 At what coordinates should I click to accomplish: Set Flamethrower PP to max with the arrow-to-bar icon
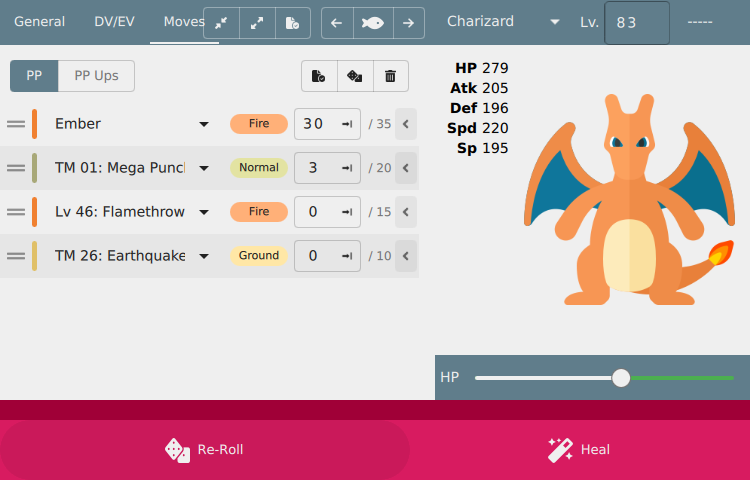[347, 212]
